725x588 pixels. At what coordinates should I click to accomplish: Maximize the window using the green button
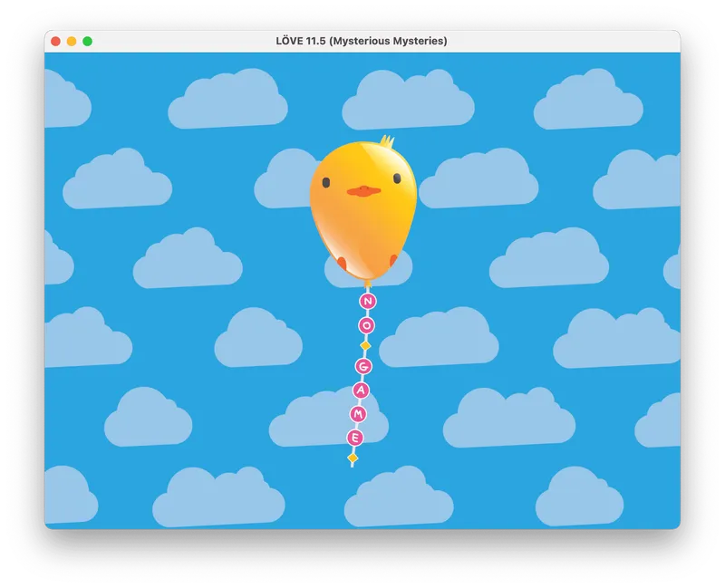tap(87, 41)
